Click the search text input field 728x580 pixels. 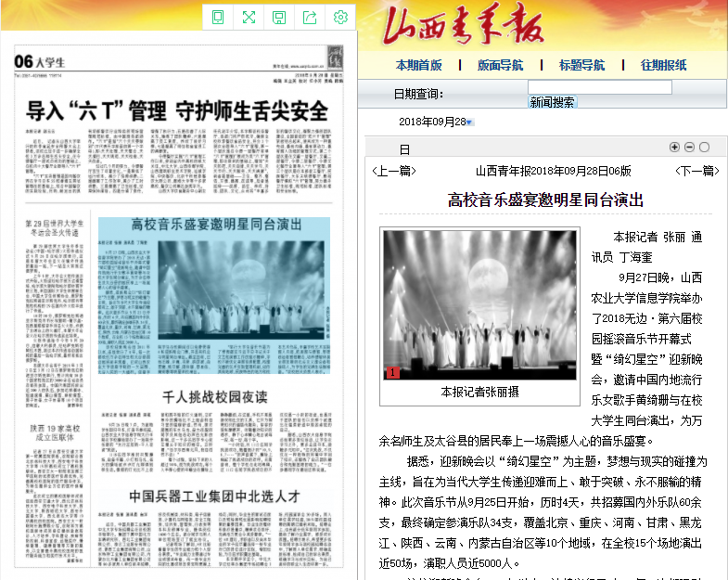599,87
